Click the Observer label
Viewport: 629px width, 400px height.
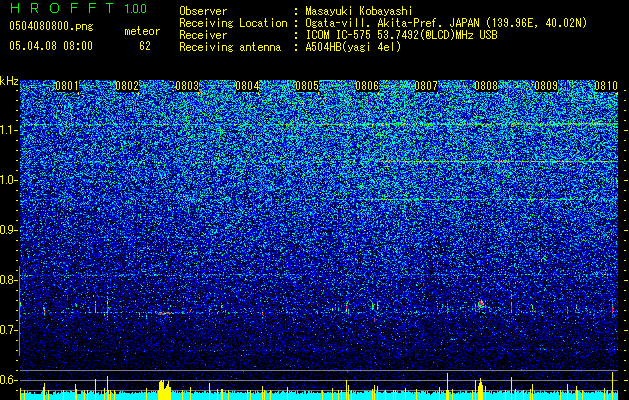point(203,11)
